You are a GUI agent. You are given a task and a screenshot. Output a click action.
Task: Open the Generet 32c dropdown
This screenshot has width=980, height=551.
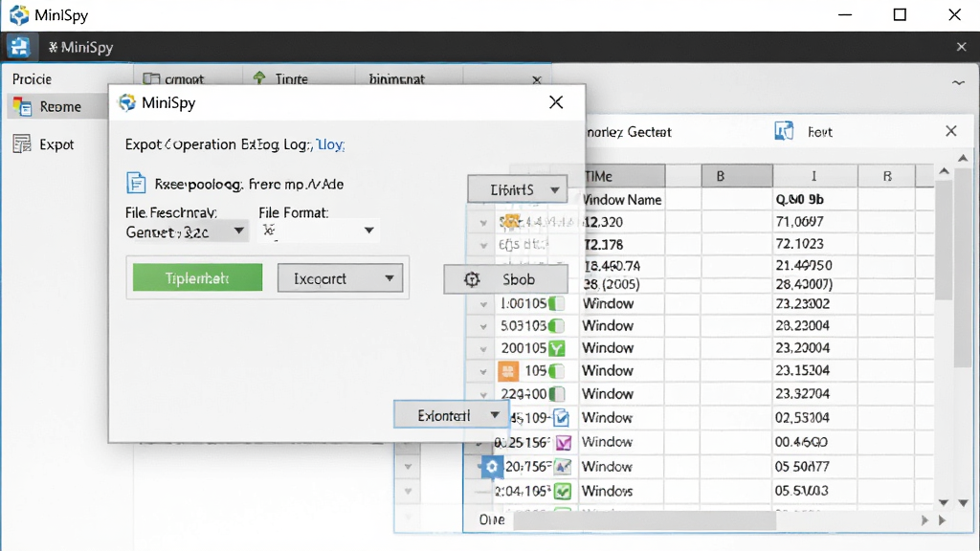click(186, 231)
